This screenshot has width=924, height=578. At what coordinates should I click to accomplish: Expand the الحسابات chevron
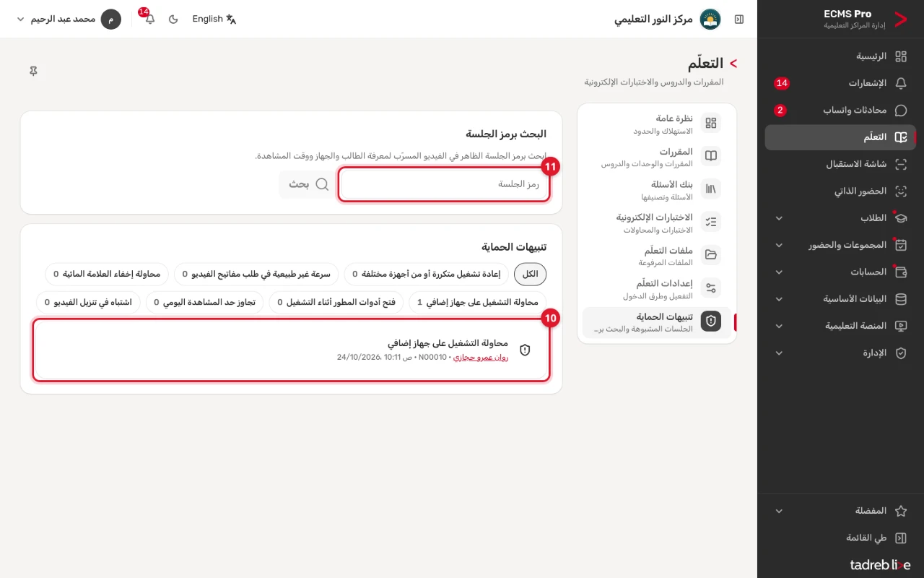click(779, 272)
